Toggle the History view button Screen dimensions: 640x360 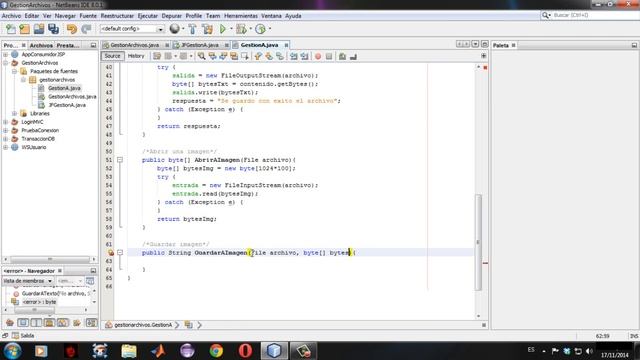tap(136, 56)
